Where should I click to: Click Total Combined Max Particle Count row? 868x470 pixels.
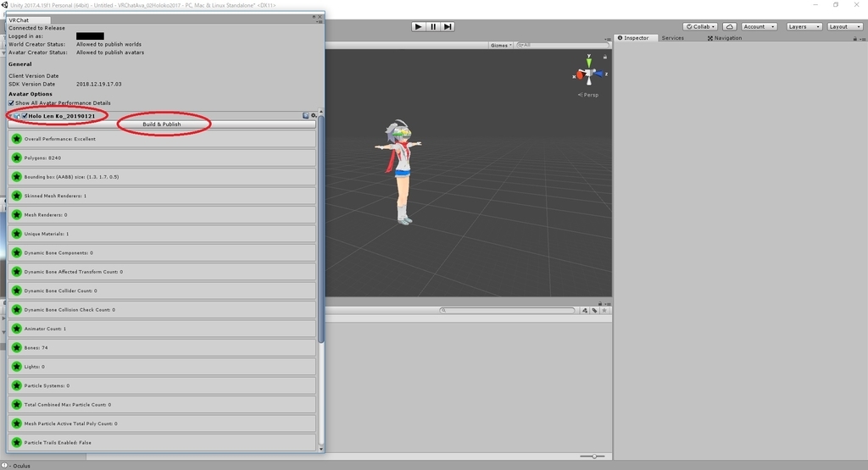tap(162, 404)
